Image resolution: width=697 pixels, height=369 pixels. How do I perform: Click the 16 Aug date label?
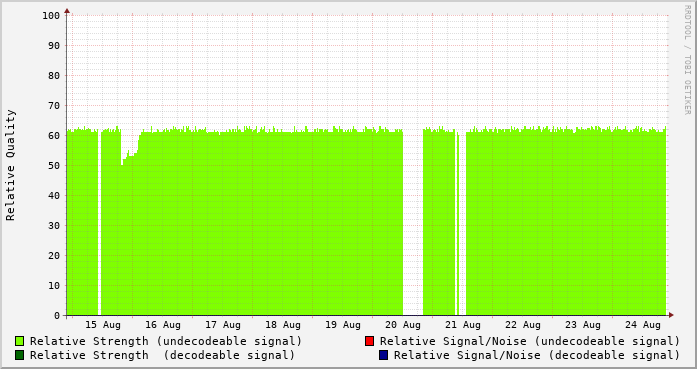point(163,325)
